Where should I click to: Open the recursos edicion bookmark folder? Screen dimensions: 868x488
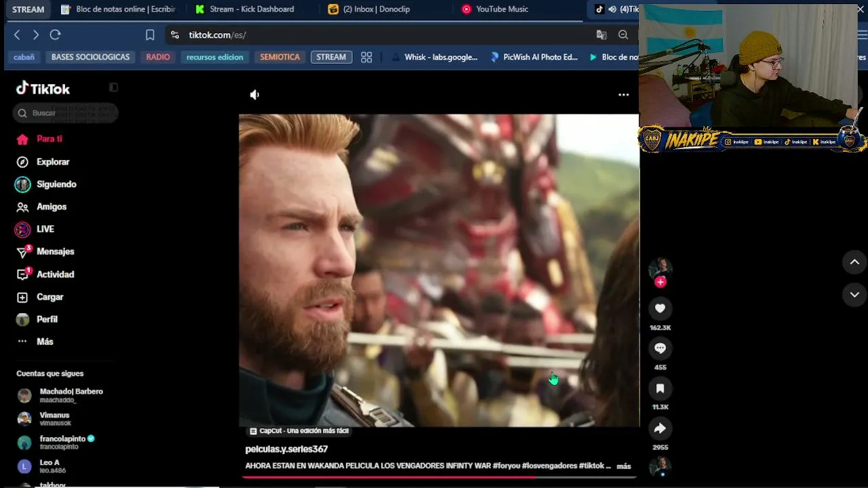(x=214, y=57)
